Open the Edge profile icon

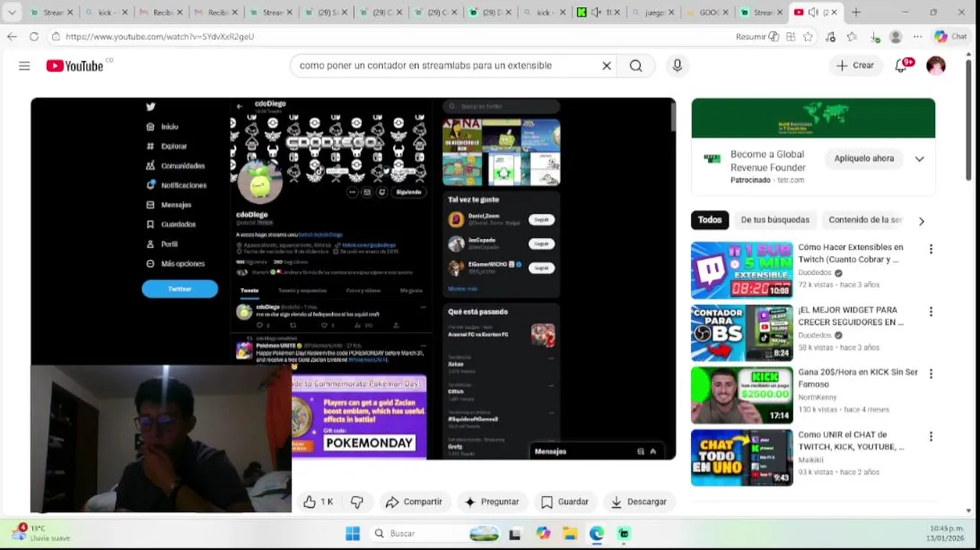coord(896,37)
